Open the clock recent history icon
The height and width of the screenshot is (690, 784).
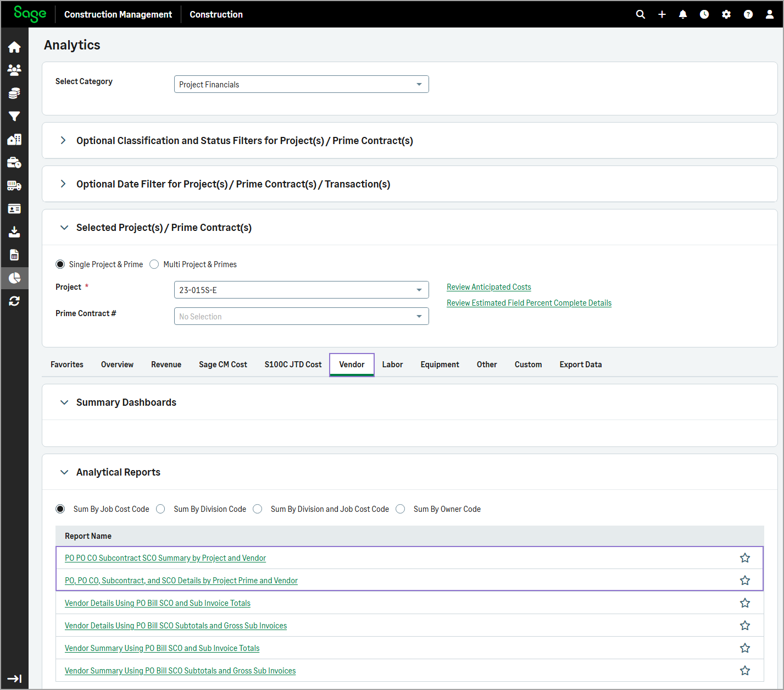[x=704, y=14]
